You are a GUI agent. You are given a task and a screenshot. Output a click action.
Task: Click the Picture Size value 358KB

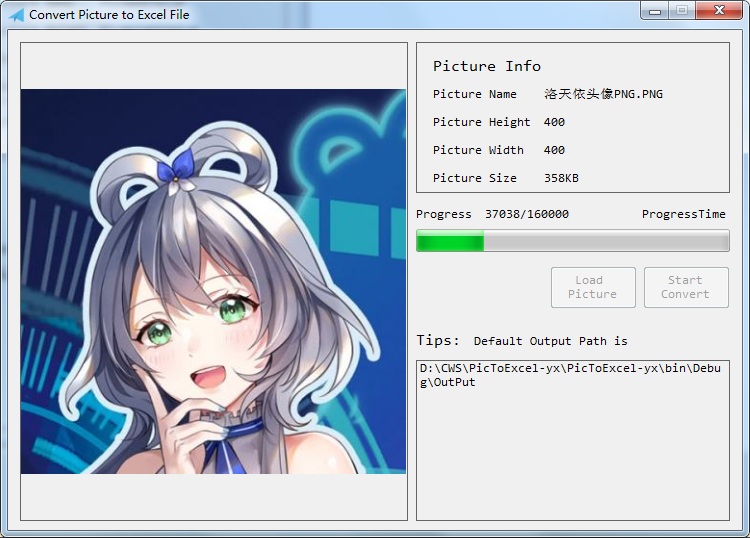pos(561,178)
